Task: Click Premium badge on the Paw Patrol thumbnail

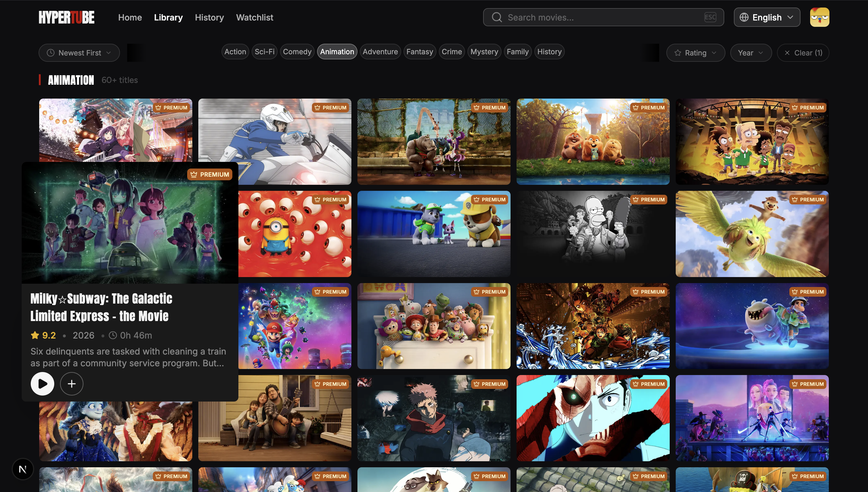Action: [x=489, y=200]
